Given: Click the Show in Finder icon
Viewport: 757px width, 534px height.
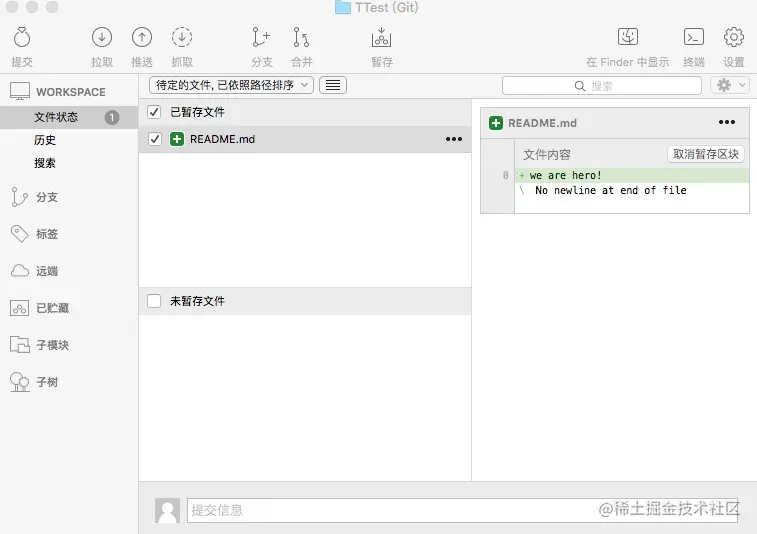Looking at the screenshot, I should [x=628, y=37].
